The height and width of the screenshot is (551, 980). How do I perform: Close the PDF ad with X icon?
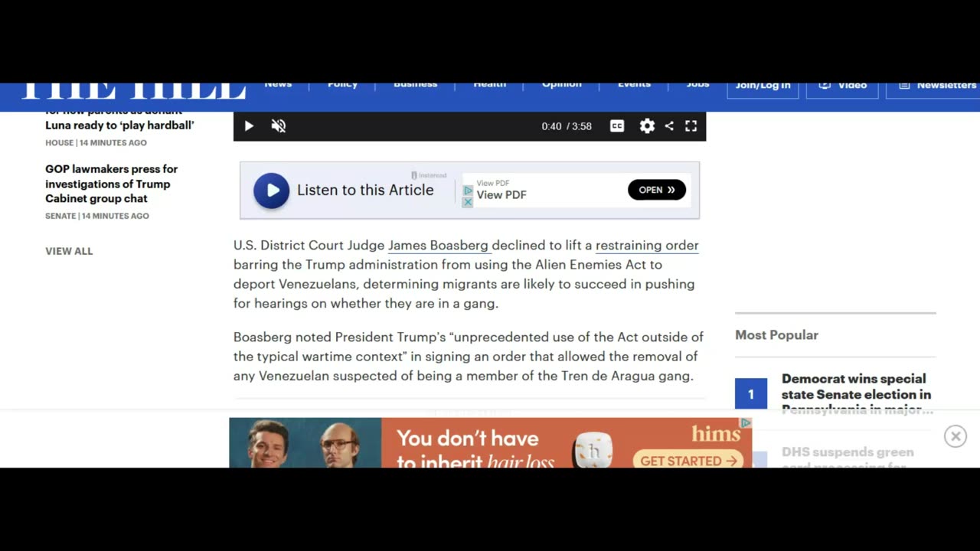(x=468, y=202)
